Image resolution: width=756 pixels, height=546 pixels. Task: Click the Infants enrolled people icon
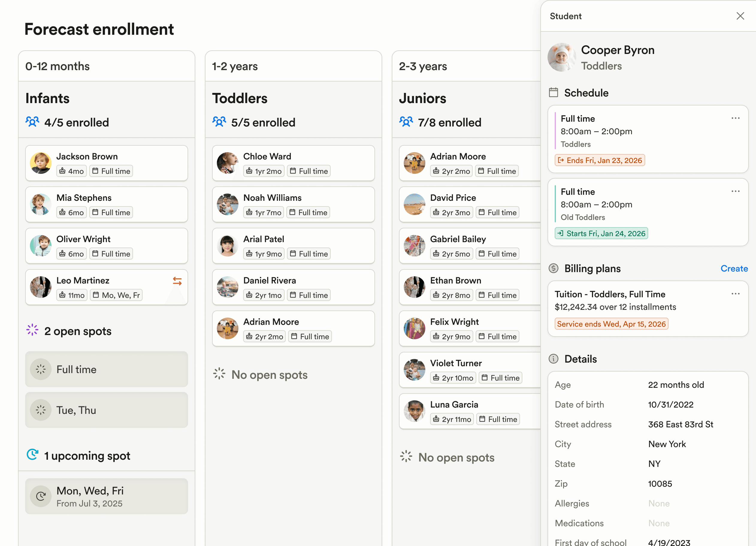[x=32, y=122]
